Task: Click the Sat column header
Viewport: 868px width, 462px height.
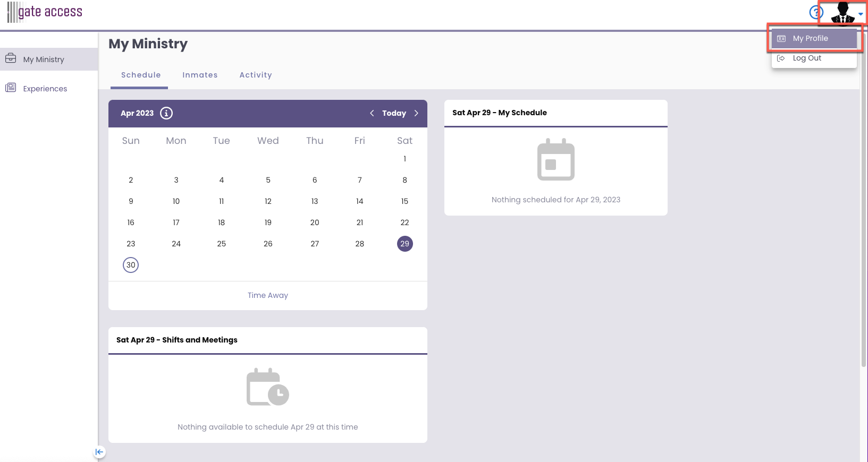Action: point(404,141)
